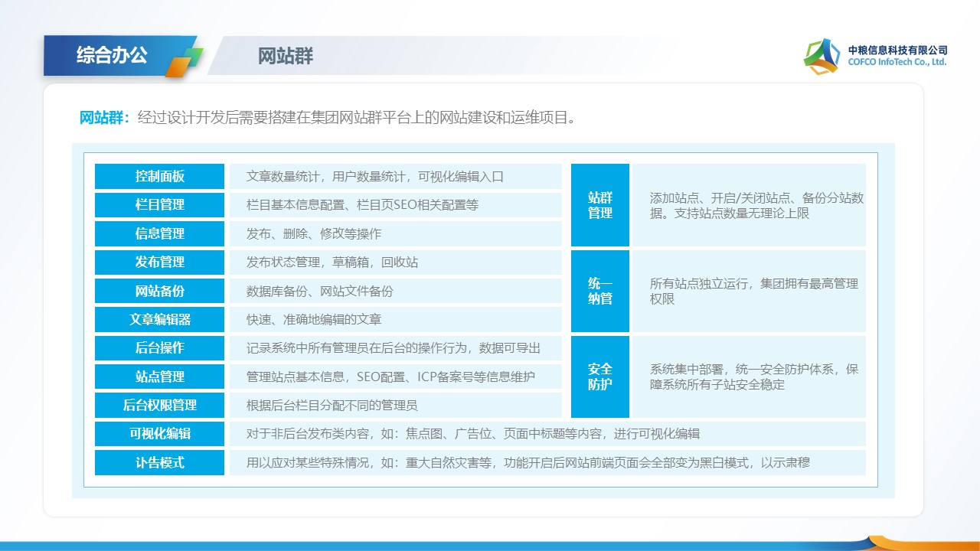Viewport: 980px width, 551px height.
Task: Click the 后台权限管理 label
Action: click(x=159, y=405)
